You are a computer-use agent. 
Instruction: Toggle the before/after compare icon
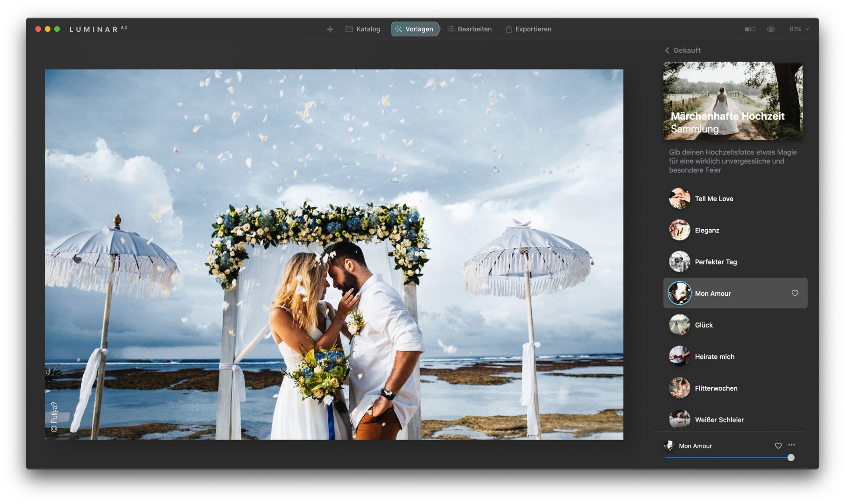pos(750,29)
